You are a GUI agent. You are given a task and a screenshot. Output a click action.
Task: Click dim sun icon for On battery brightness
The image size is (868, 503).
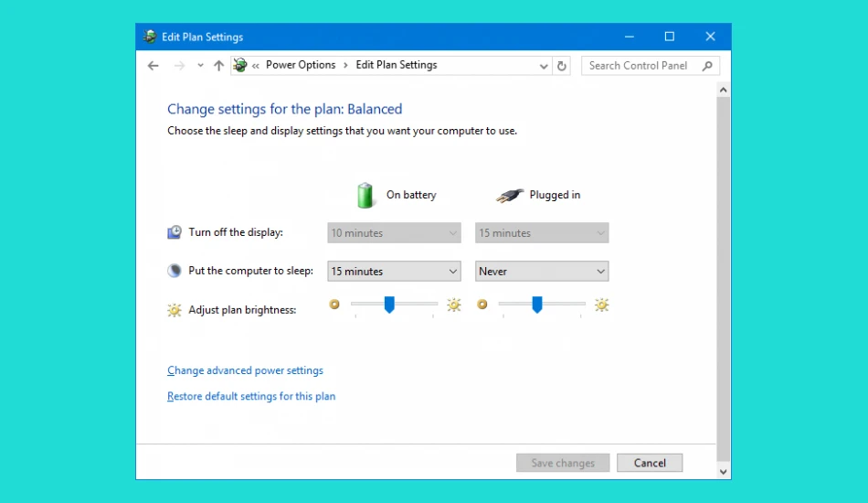click(334, 305)
